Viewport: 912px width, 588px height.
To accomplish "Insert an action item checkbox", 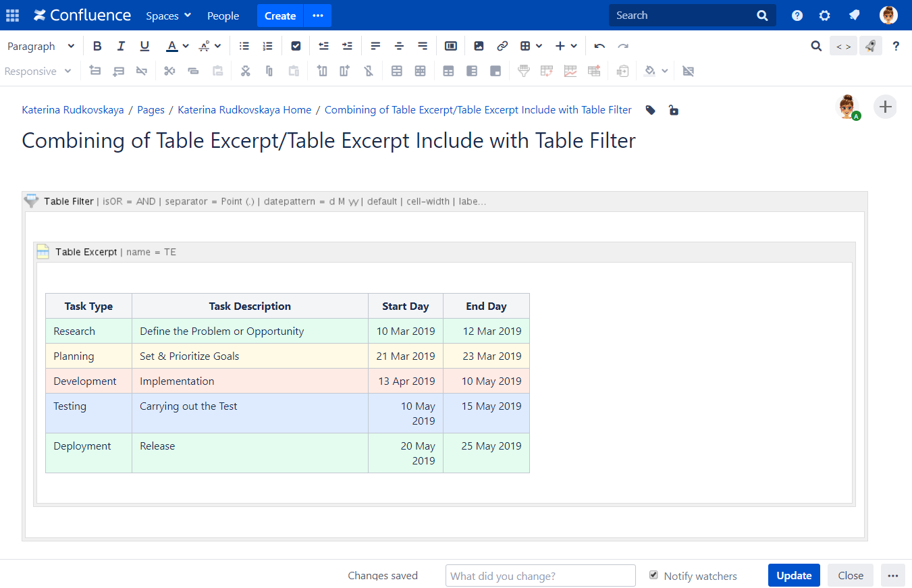I will coord(296,46).
